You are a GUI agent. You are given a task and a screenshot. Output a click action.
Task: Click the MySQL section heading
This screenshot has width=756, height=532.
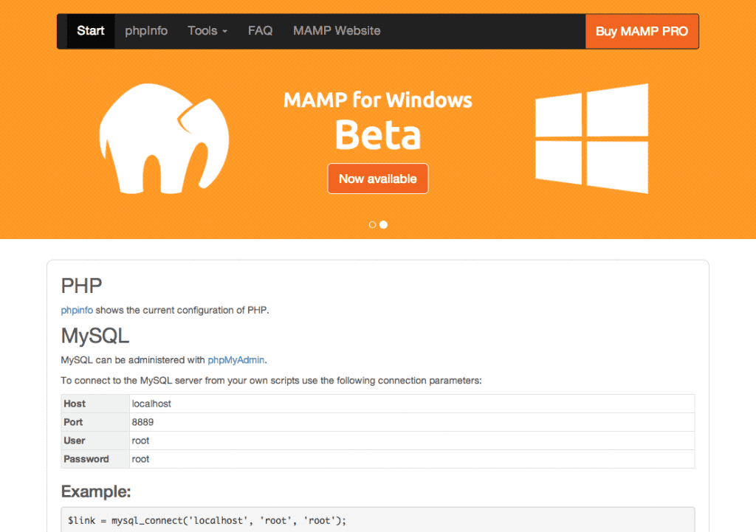click(95, 336)
